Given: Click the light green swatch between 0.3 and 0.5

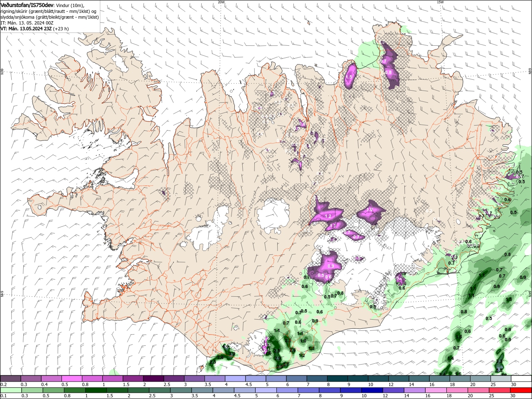Looking at the screenshot, I should (32, 390).
